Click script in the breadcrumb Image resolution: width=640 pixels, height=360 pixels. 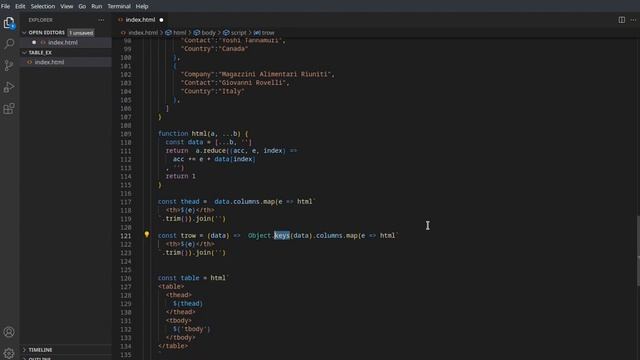pyautogui.click(x=238, y=33)
